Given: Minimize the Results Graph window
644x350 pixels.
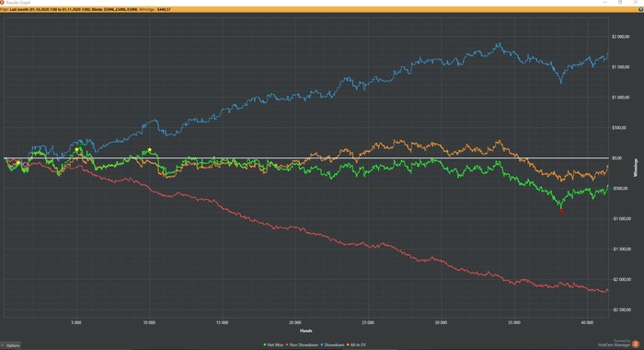Looking at the screenshot, I should pyautogui.click(x=605, y=3).
